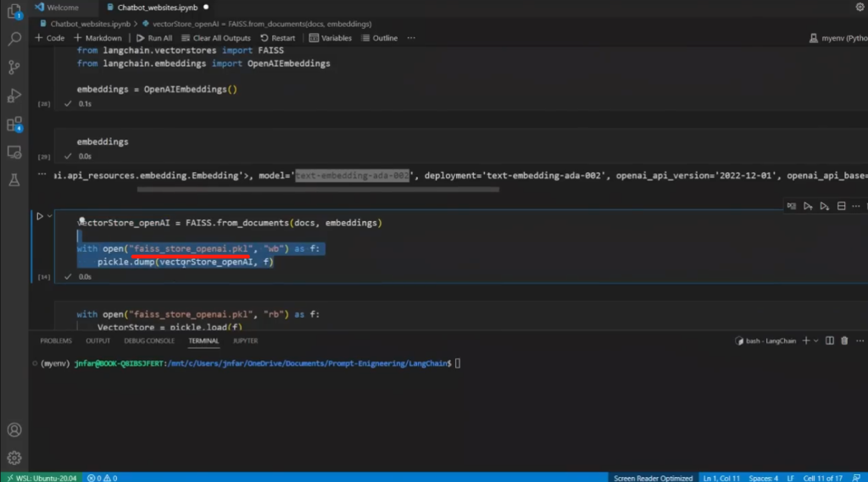This screenshot has width=868, height=482.
Task: Expand the run cell options chevron
Action: pos(50,216)
